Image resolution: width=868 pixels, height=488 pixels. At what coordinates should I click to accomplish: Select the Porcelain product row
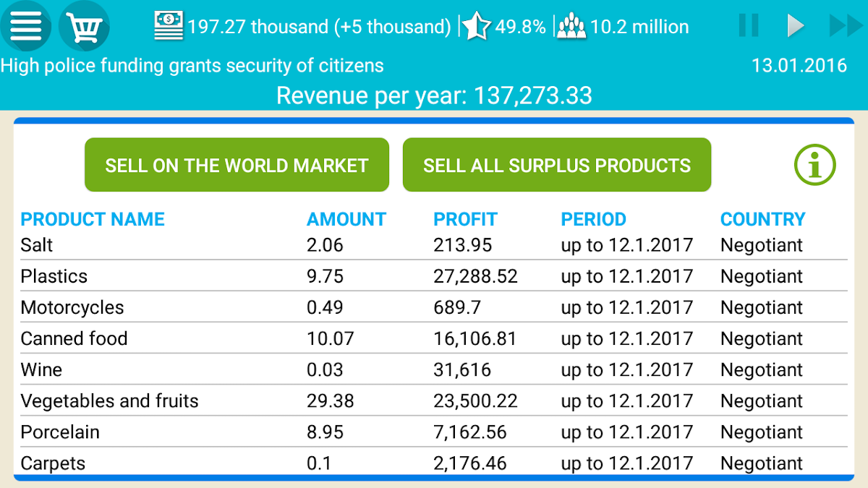coord(433,432)
